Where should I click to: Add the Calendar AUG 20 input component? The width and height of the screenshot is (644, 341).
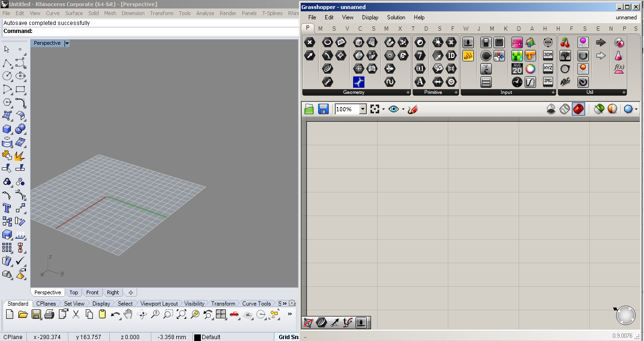coord(517,69)
